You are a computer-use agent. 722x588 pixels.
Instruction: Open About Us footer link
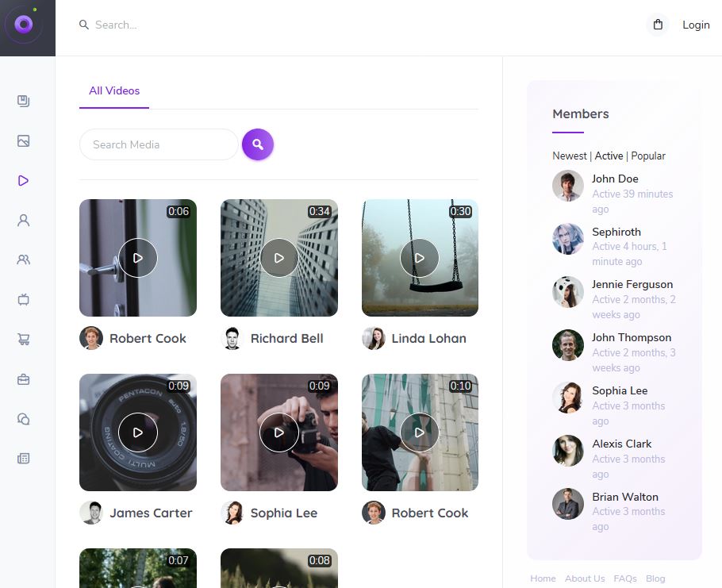(x=585, y=578)
